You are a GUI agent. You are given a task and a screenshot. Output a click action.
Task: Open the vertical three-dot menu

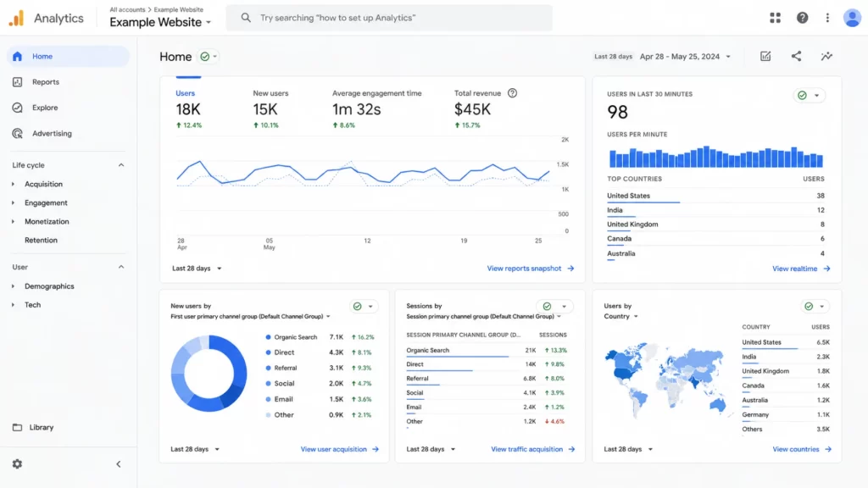827,18
